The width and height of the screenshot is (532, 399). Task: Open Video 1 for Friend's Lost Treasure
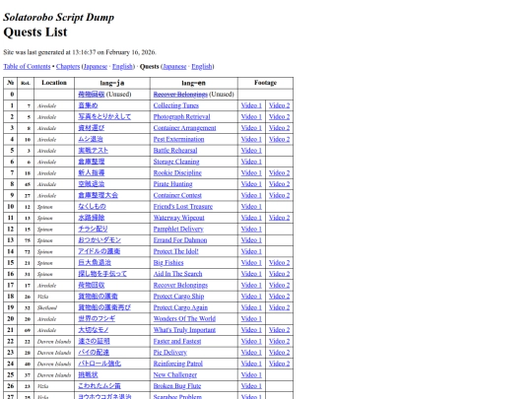tap(251, 206)
